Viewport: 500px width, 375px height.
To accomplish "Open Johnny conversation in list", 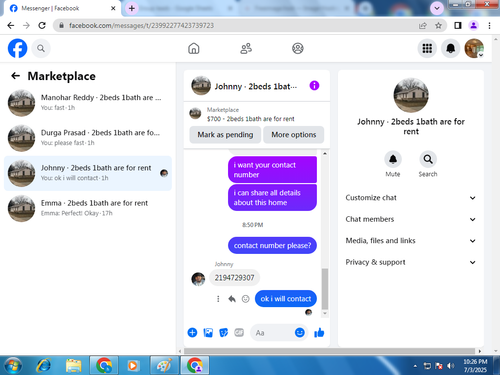I will 88,173.
